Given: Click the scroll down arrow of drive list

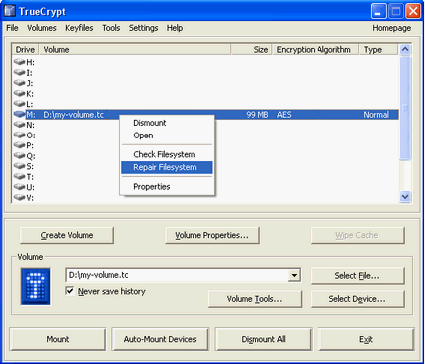Looking at the screenshot, I should 405,197.
